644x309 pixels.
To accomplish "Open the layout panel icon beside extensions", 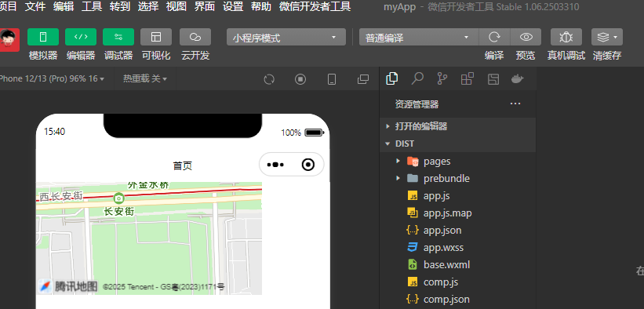I will (x=493, y=79).
